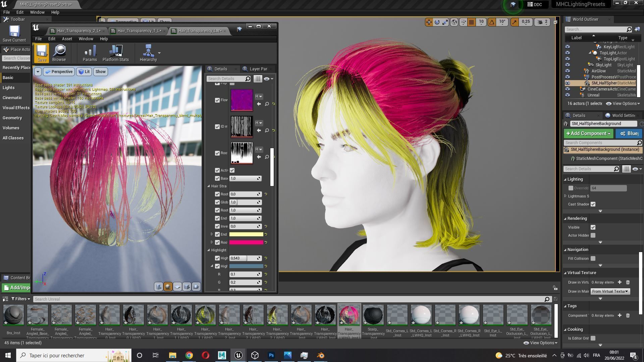Click the Add/Import button in Content Browser
Image resolution: width=644 pixels, height=362 pixels.
pos(16,288)
